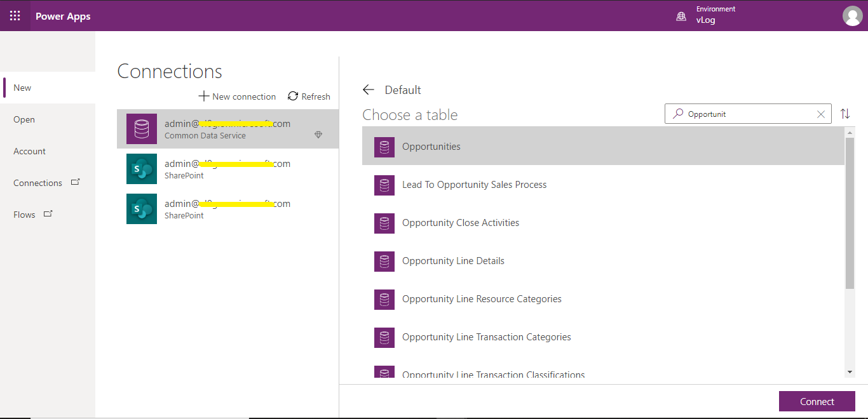Select Opportunity Line Transaction Categories

tap(603, 336)
